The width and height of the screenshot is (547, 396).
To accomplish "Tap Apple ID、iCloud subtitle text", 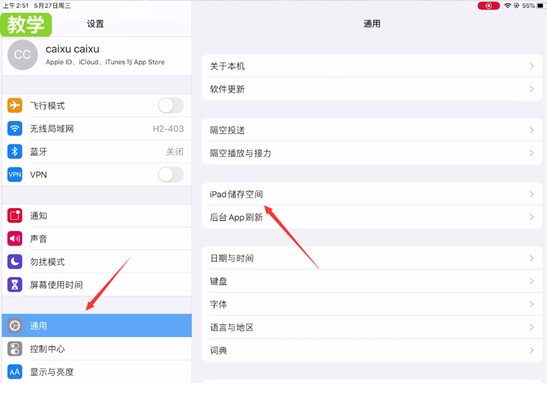I will tap(105, 62).
